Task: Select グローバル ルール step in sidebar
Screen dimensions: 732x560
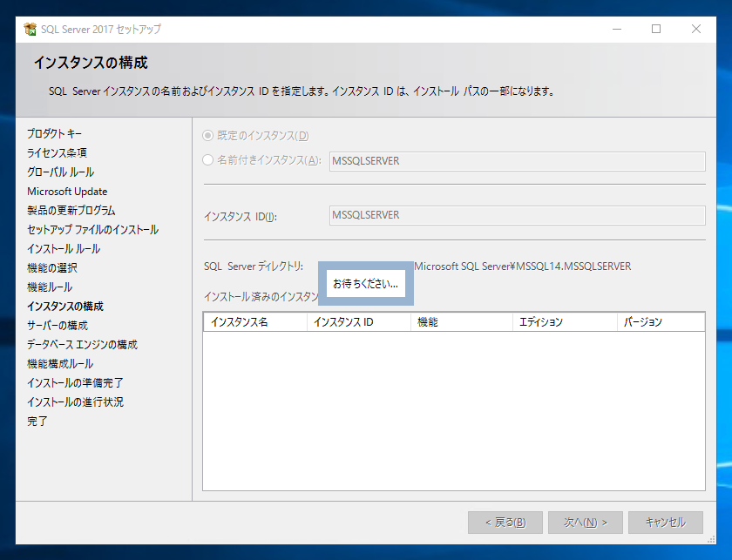Action: pyautogui.click(x=61, y=172)
